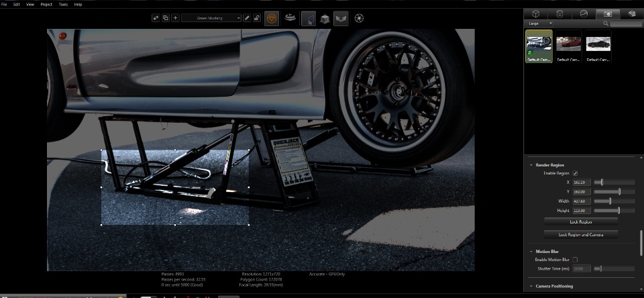Click the Width value input field
The width and height of the screenshot is (644, 298).
pos(582,201)
